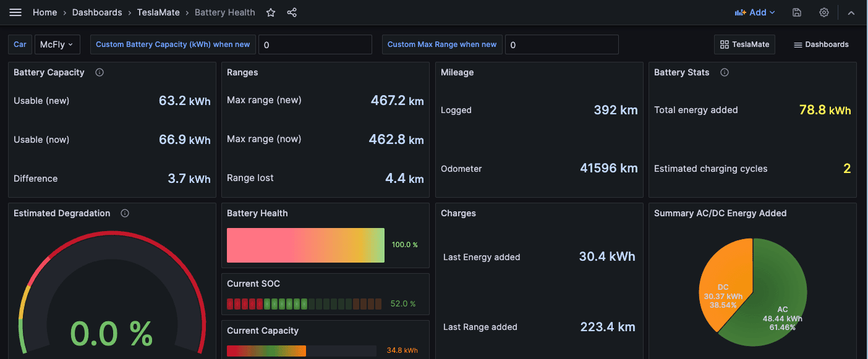Screen dimensions: 868x359
Task: Open the McFly car dropdown
Action: [x=57, y=44]
